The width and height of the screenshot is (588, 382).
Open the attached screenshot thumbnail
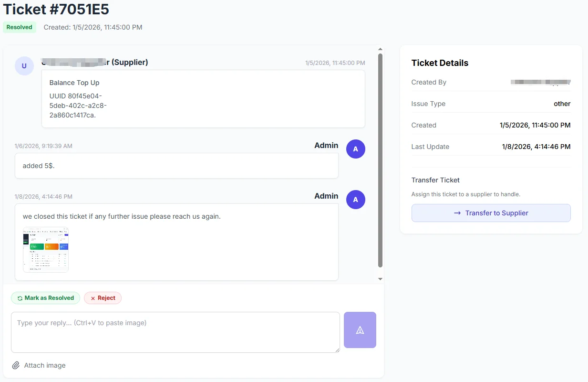pos(46,249)
